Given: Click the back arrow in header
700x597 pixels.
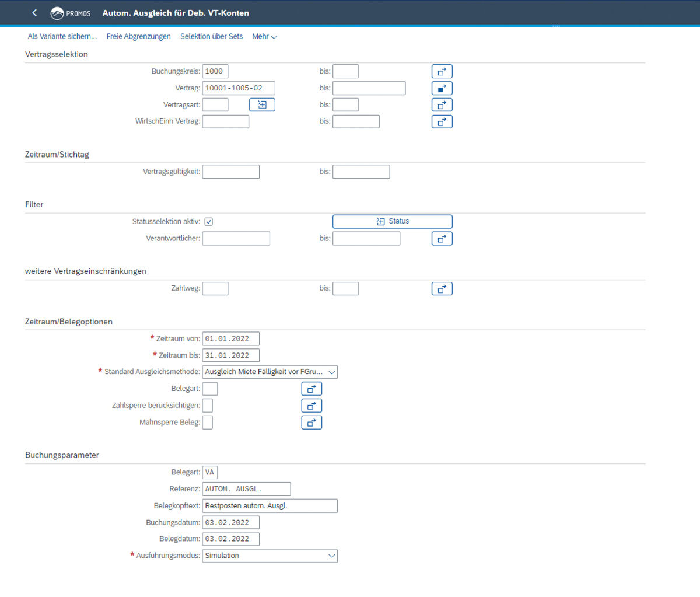Looking at the screenshot, I should pos(34,13).
